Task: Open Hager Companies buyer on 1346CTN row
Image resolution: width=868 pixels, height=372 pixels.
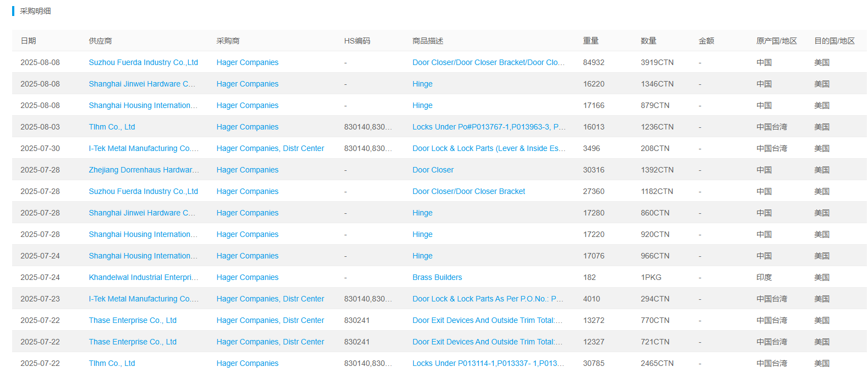Action: click(x=247, y=84)
